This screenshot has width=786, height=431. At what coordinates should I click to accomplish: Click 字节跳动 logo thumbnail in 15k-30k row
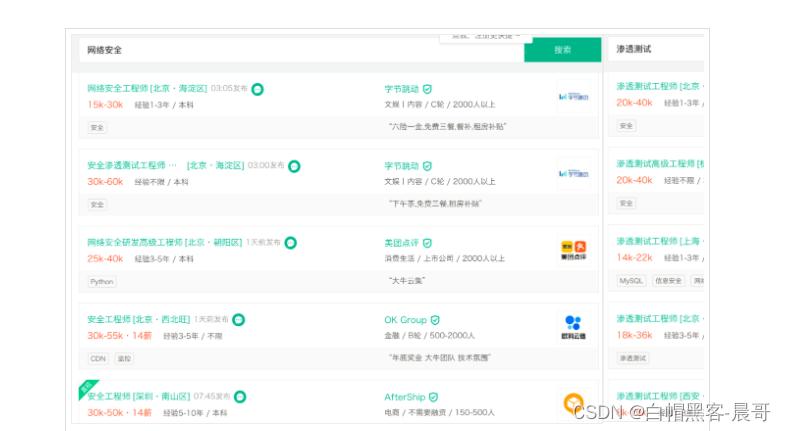(x=573, y=96)
